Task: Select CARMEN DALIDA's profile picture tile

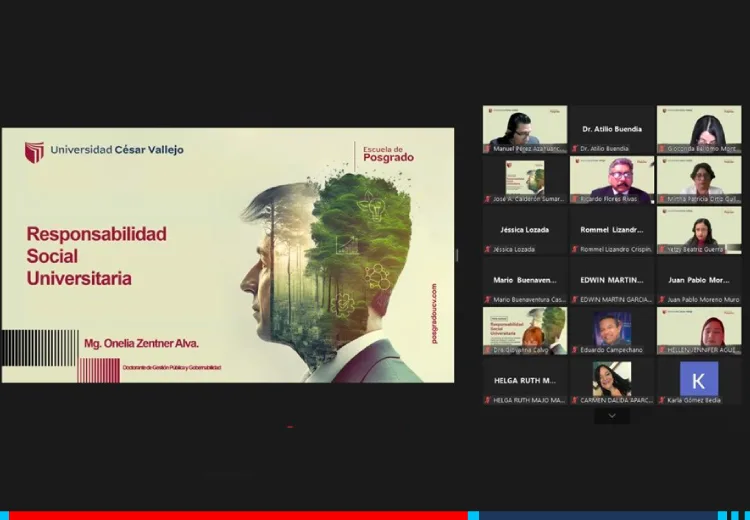Action: coord(612,381)
